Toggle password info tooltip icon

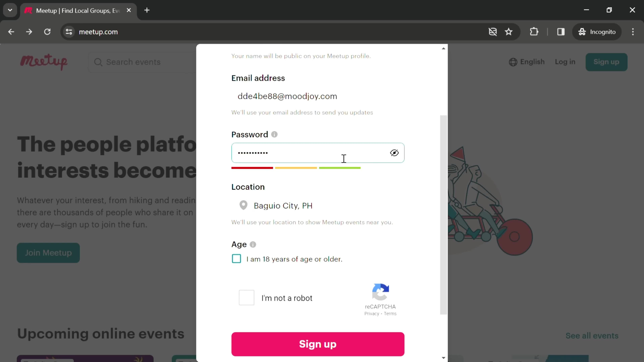coord(275,135)
